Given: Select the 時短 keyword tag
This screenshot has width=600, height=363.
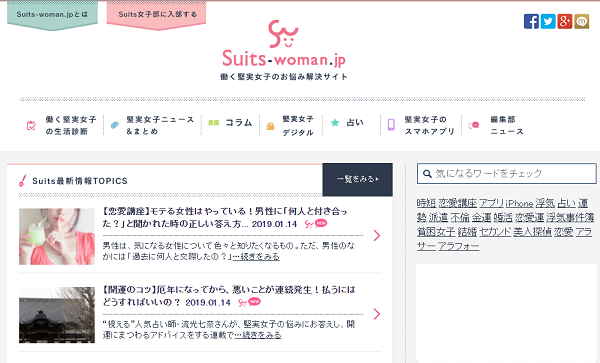Looking at the screenshot, I should pos(426,203).
